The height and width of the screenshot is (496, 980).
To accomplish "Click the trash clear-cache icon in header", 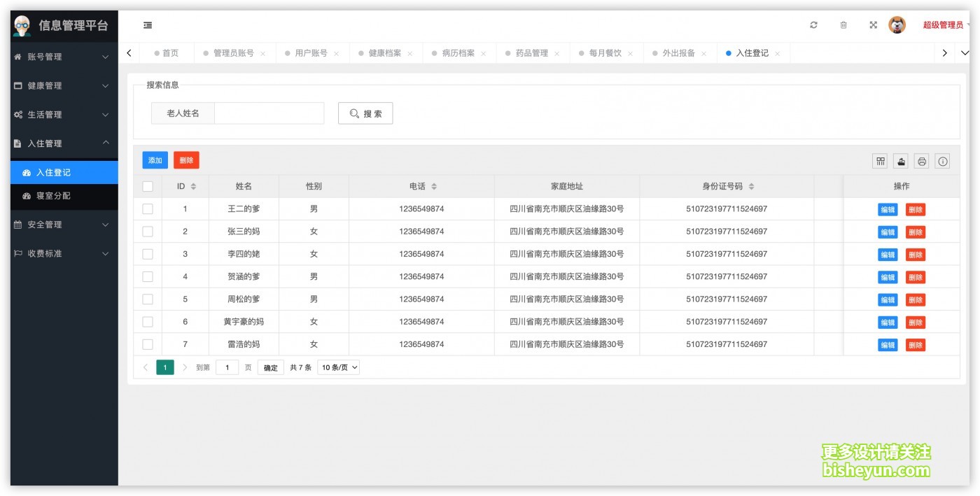I will [x=843, y=25].
